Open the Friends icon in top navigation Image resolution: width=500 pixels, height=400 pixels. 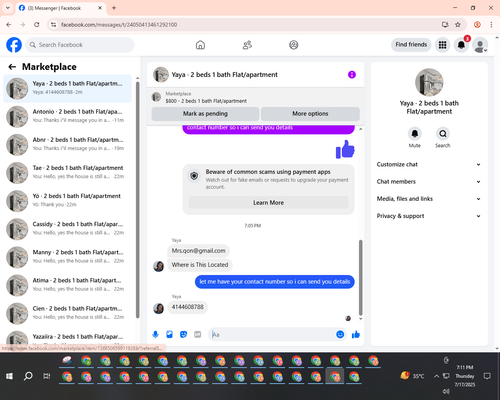tap(247, 45)
